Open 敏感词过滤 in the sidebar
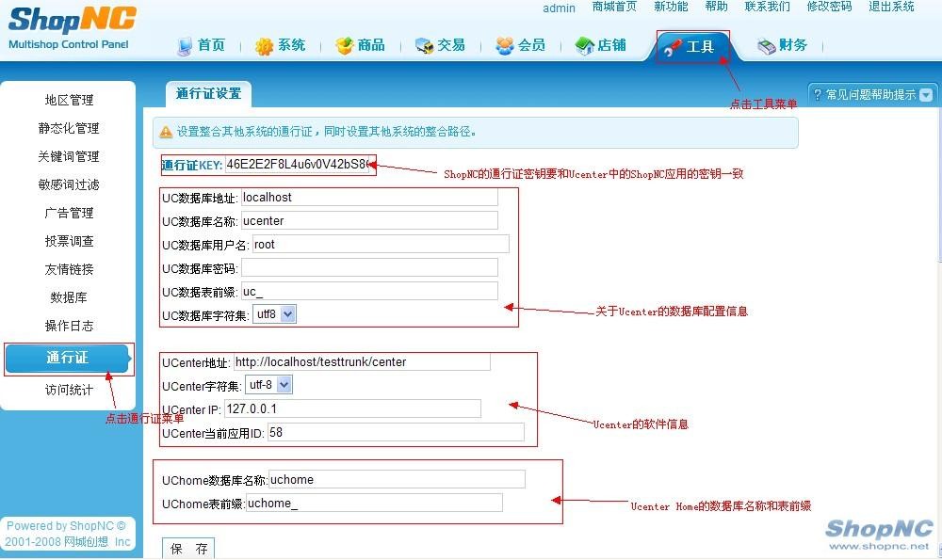The width and height of the screenshot is (942, 560). [x=69, y=184]
